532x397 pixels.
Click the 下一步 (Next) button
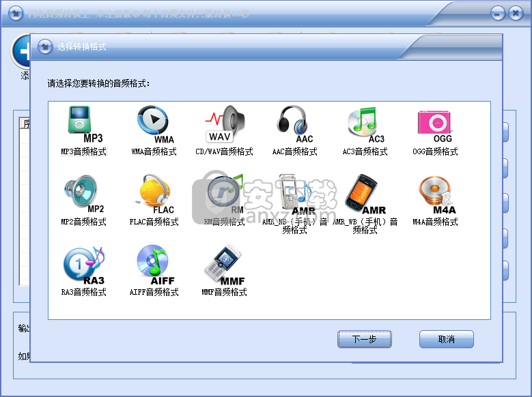pos(365,339)
